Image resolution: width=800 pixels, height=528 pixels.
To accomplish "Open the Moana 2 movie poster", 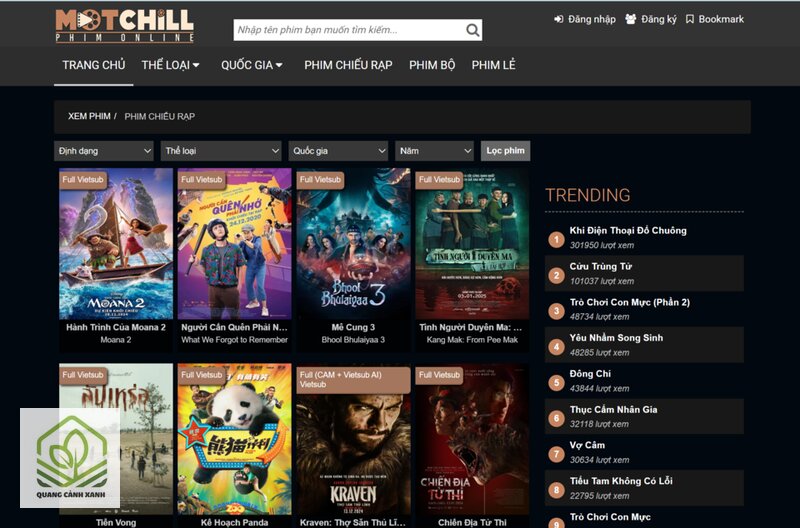I will coord(116,244).
